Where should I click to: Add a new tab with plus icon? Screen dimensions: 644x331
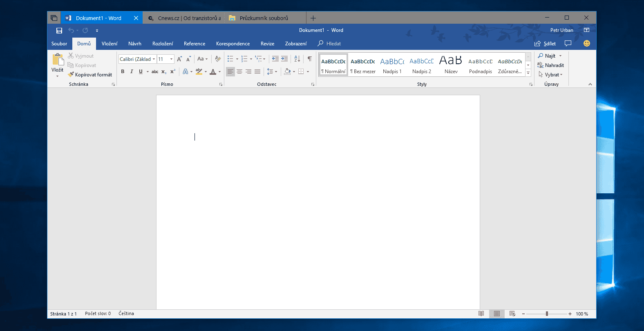pyautogui.click(x=313, y=18)
